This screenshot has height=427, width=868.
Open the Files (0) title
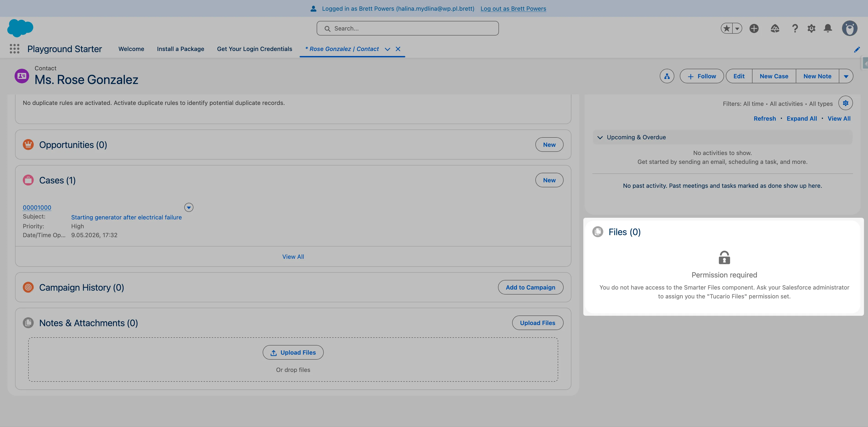tap(624, 232)
